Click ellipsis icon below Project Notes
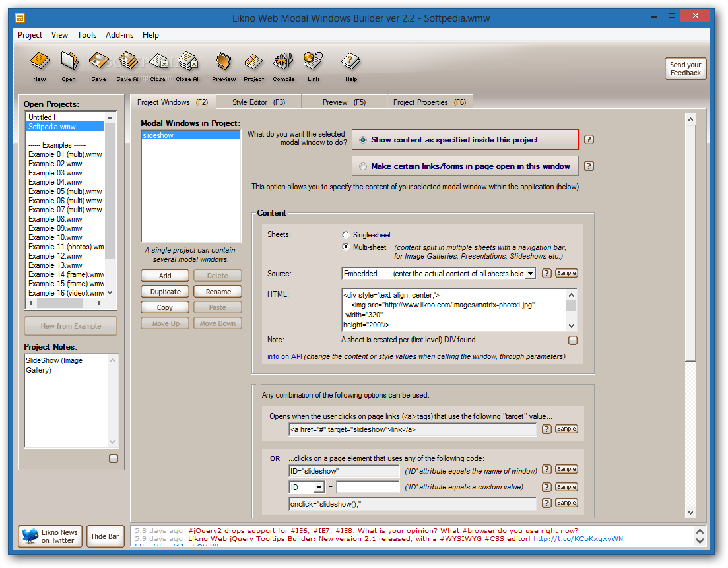Viewport: 728px width, 568px height. point(114,458)
